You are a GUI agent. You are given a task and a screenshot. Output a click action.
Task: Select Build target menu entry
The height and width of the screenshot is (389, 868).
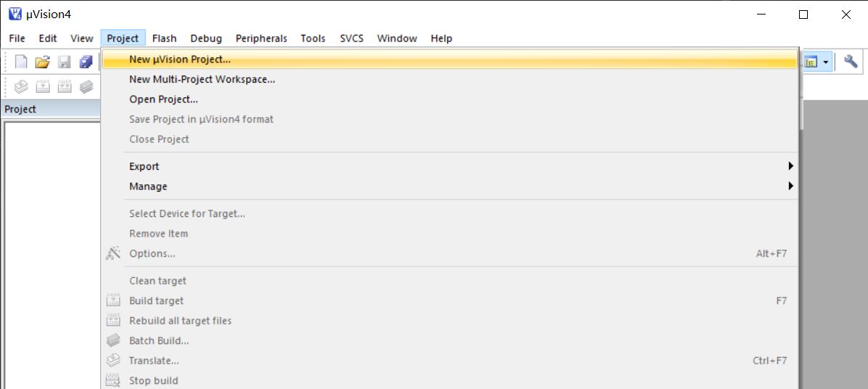click(x=449, y=300)
